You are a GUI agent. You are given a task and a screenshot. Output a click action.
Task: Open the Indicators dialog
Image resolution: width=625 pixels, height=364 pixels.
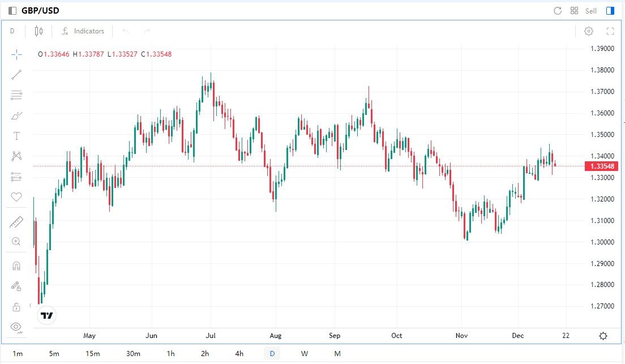tap(83, 31)
